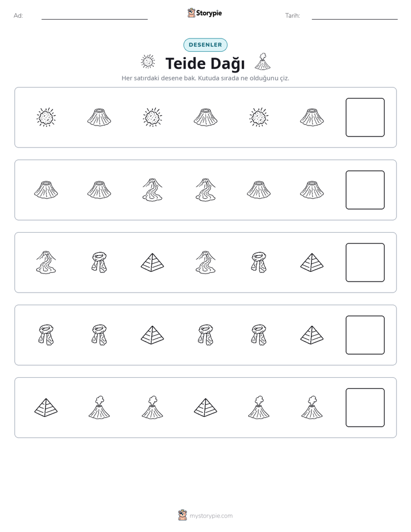The width and height of the screenshot is (411, 532).
Task: Select the DESENLER badge
Action: [205, 45]
